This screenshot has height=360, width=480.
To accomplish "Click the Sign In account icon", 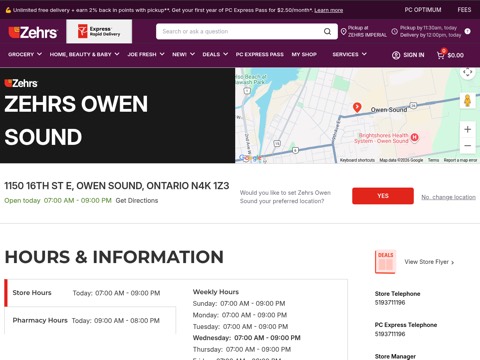I will coord(396,55).
